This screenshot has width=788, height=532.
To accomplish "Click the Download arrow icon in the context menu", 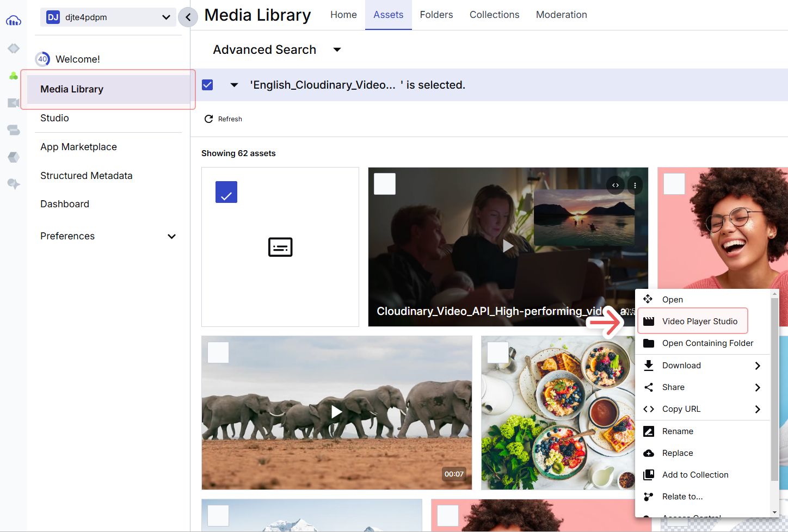I will [x=649, y=366].
